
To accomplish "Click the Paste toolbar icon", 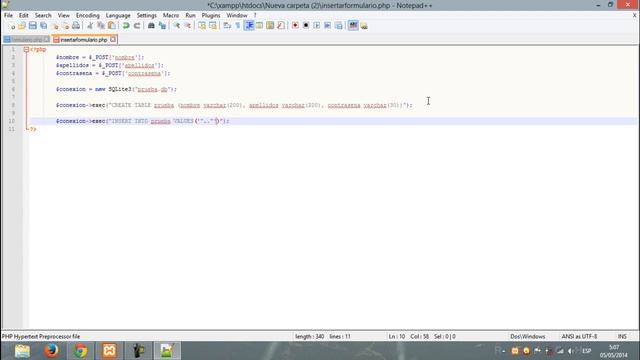I will pyautogui.click(x=111, y=26).
